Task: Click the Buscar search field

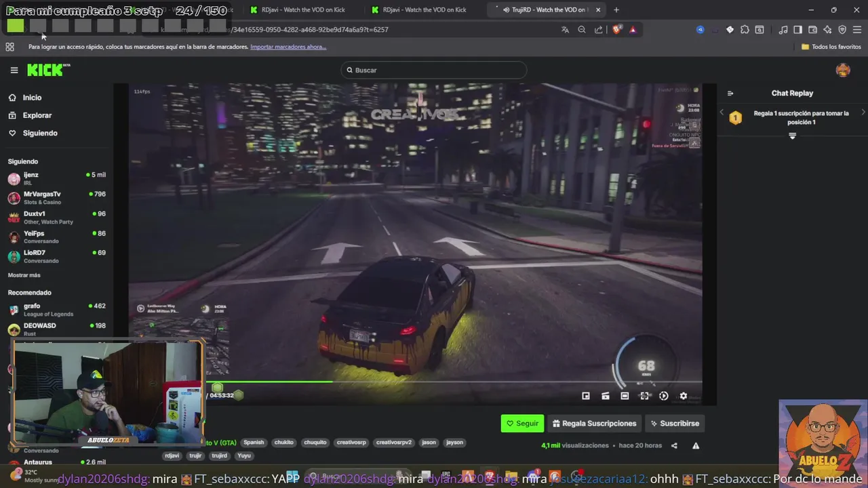Action: click(x=434, y=70)
